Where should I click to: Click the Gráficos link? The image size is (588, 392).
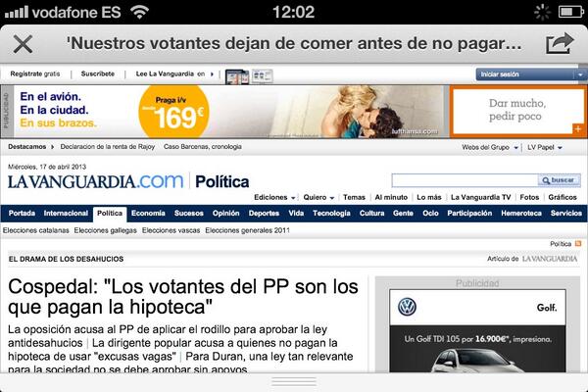click(x=563, y=197)
